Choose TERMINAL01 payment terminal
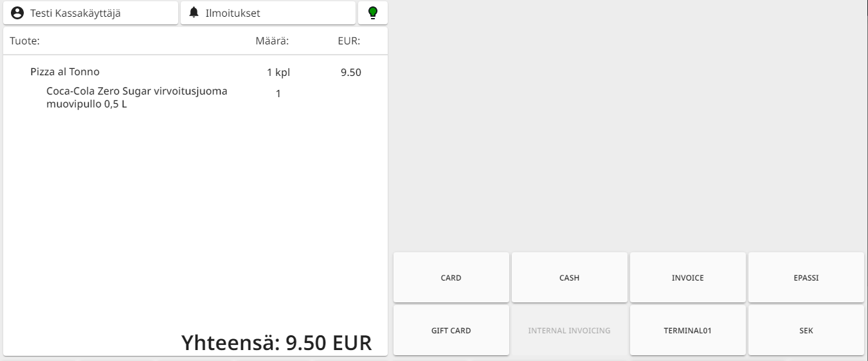 (687, 331)
